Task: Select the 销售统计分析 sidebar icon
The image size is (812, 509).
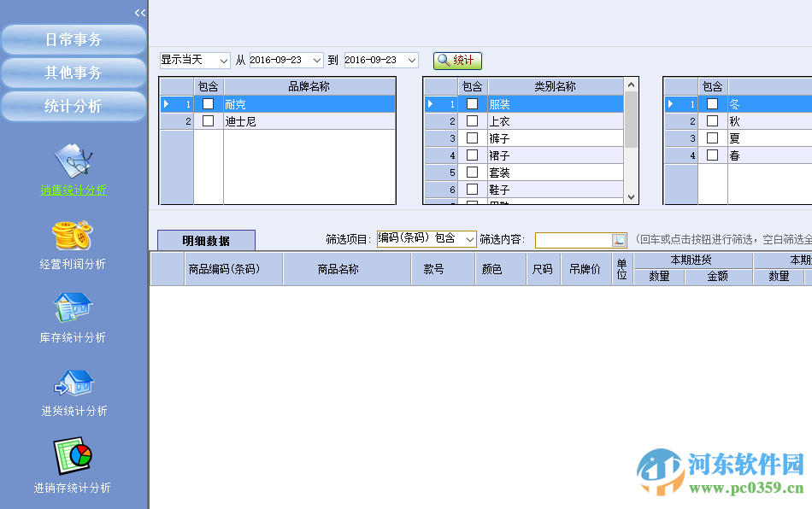Action: coord(73,162)
